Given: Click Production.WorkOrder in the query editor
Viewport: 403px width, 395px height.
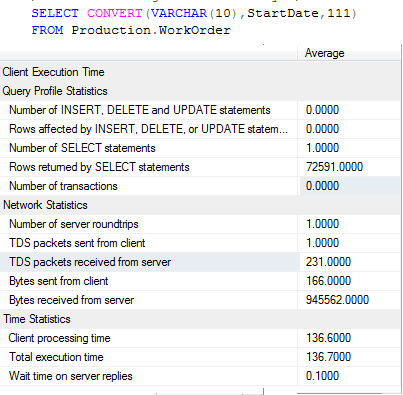Looking at the screenshot, I should tap(151, 30).
